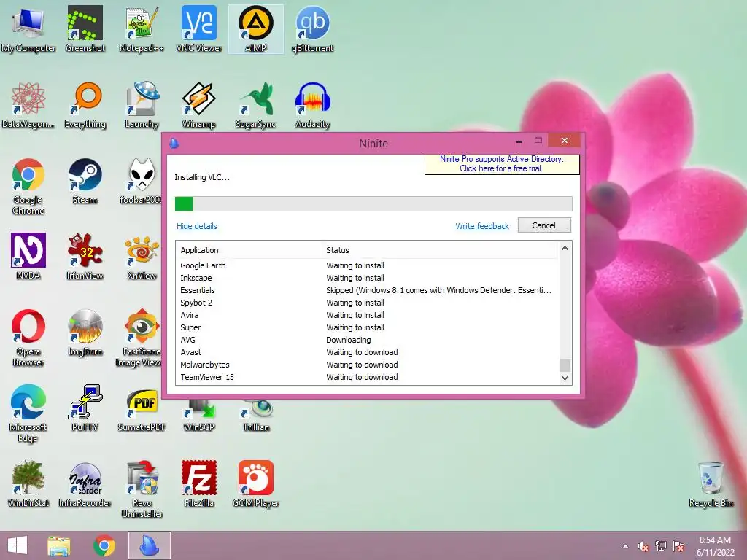Select the Avira row

(x=367, y=315)
